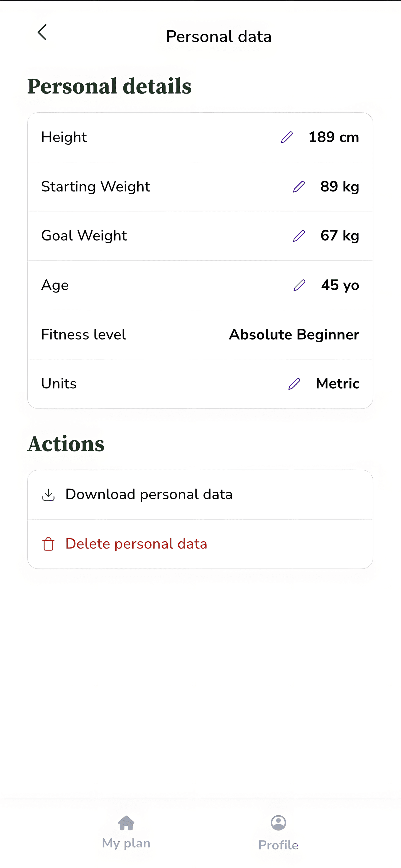Tap the Absolute Beginner fitness level

pyautogui.click(x=294, y=335)
